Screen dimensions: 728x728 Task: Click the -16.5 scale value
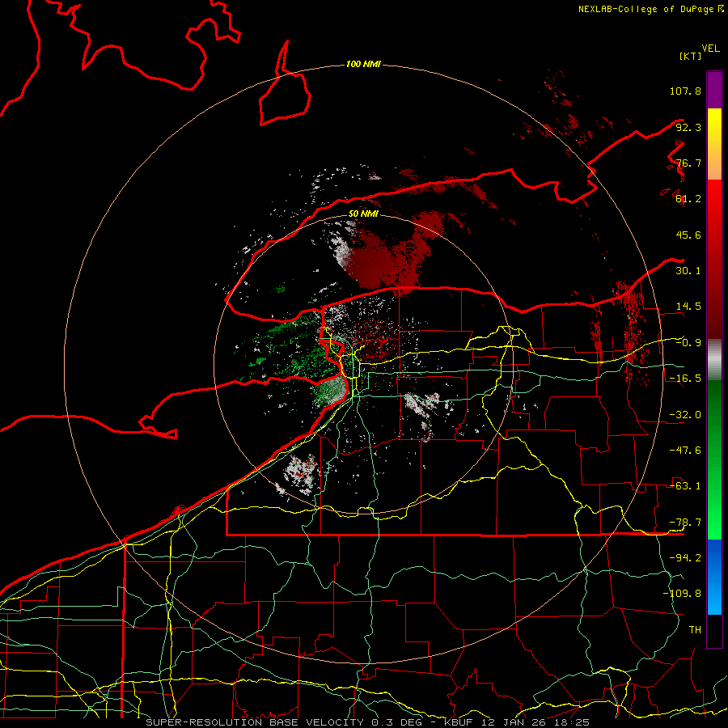pos(685,379)
